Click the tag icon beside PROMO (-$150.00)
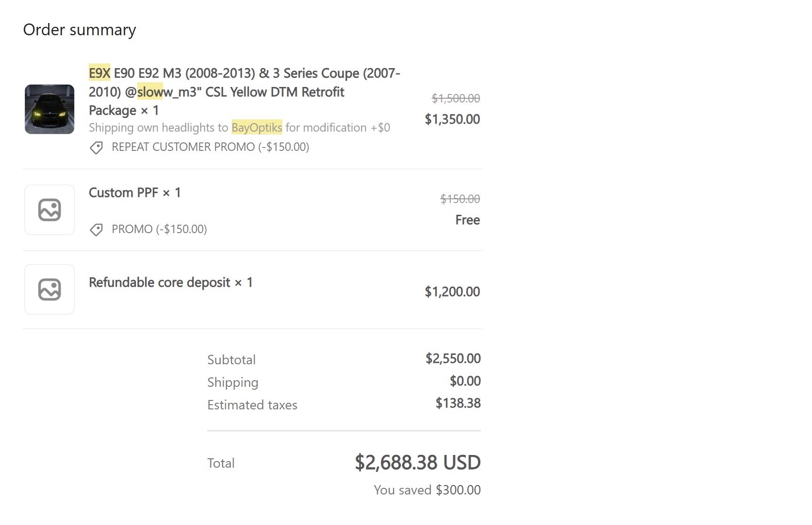 [x=96, y=229]
